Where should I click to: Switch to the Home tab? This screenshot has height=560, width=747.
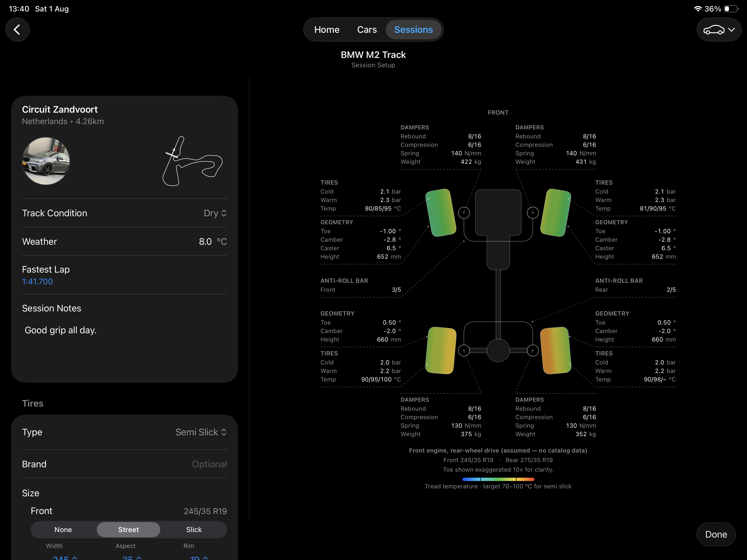point(326,30)
